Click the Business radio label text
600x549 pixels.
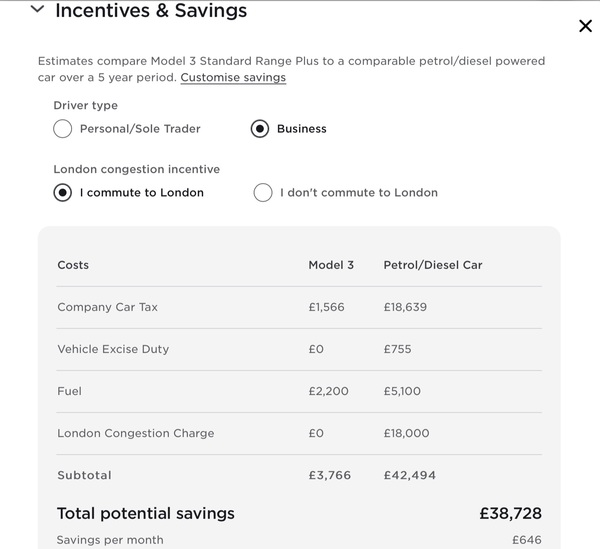pos(302,129)
